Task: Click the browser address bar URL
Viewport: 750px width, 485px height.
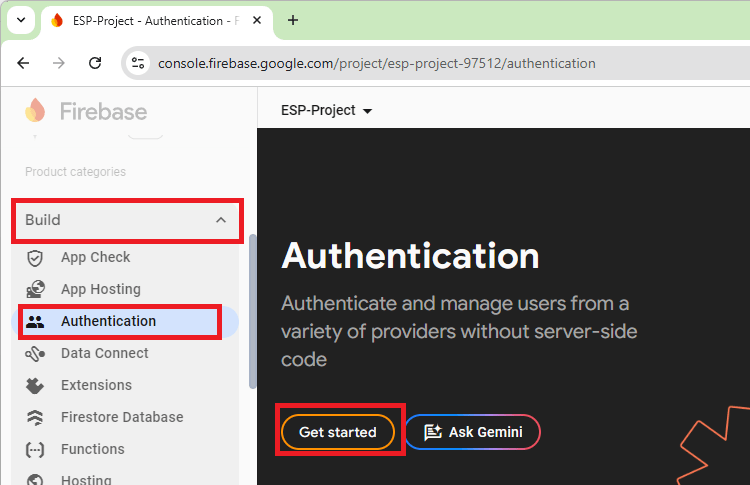Action: [x=376, y=63]
